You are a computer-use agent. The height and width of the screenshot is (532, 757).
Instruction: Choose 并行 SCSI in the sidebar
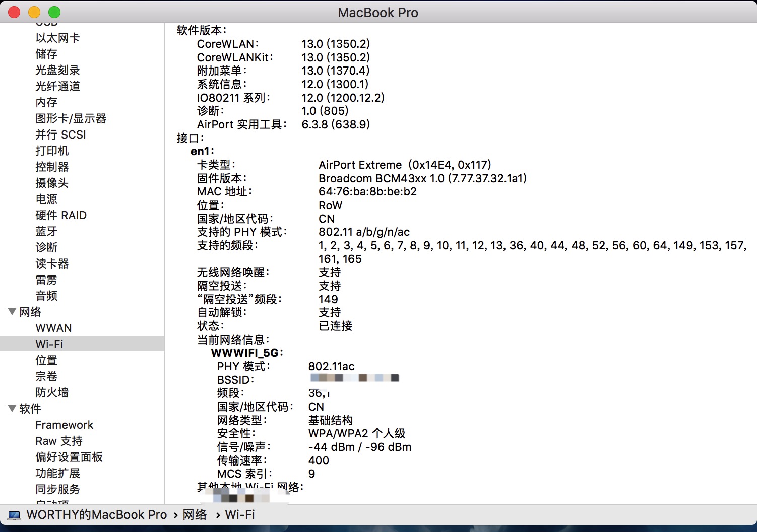[60, 135]
